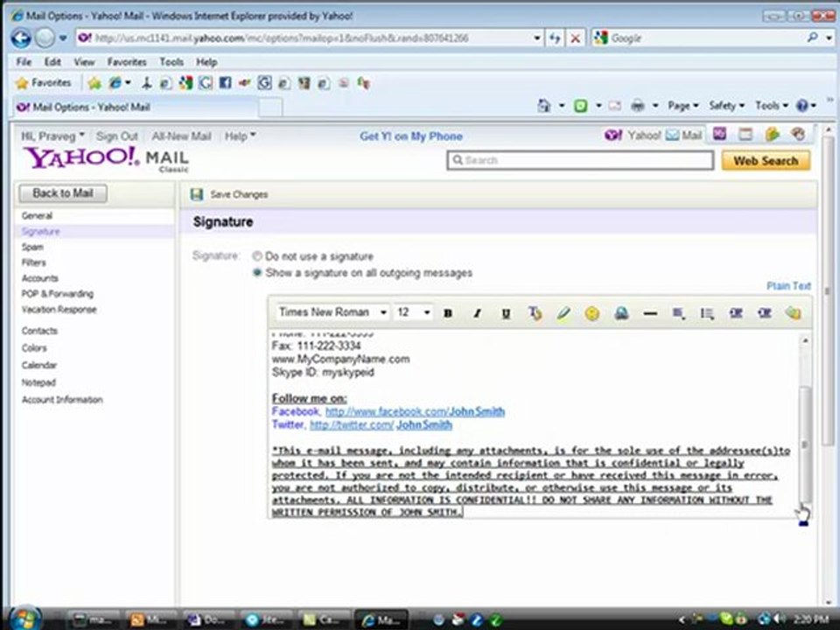Screen dimensions: 840x630
Task: Select Show a signature on all outgoing messages
Action: 257,273
